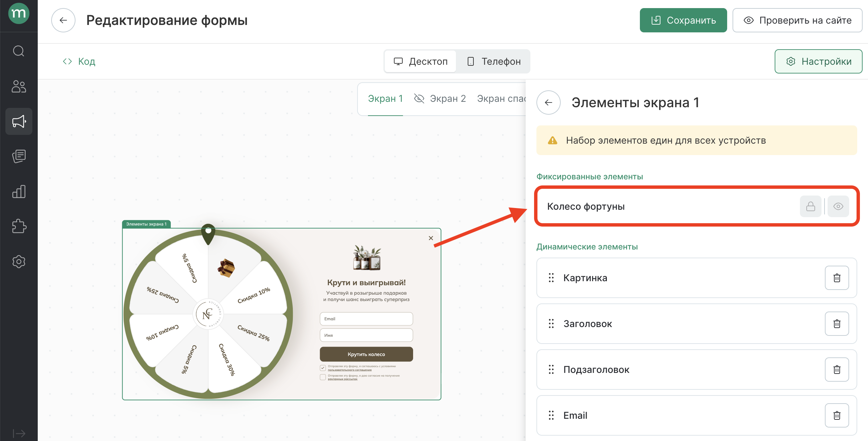Open the integrations puzzle piece icon
This screenshot has width=868, height=441.
(x=19, y=226)
